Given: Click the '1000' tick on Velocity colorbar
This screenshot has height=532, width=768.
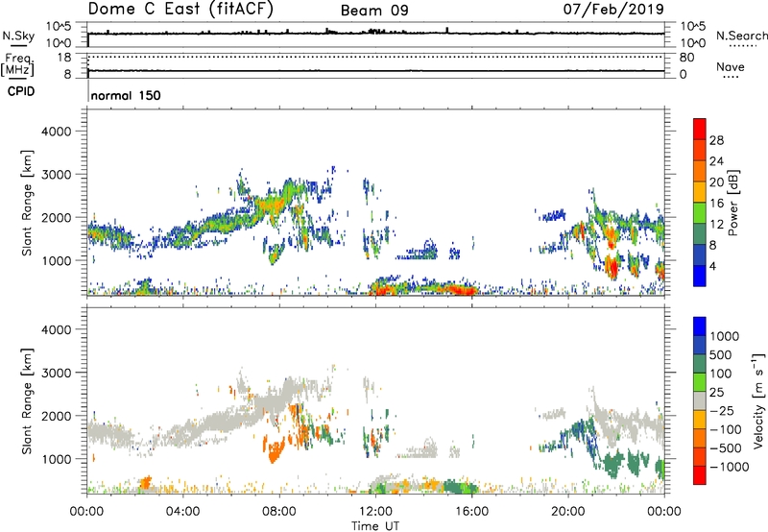Looking at the screenshot, I should point(725,336).
